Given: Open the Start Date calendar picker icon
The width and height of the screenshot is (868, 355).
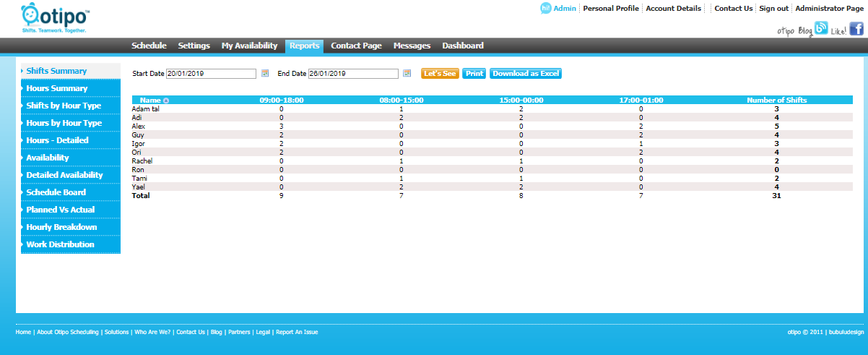Looking at the screenshot, I should [x=265, y=74].
